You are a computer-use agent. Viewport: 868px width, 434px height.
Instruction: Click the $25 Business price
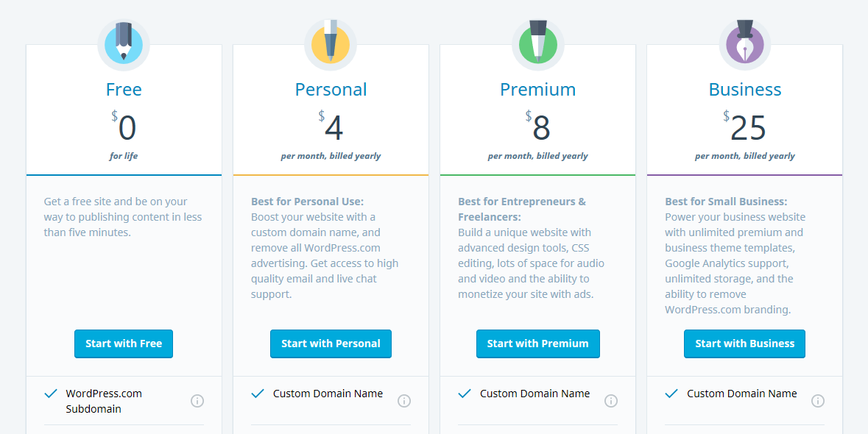[744, 126]
